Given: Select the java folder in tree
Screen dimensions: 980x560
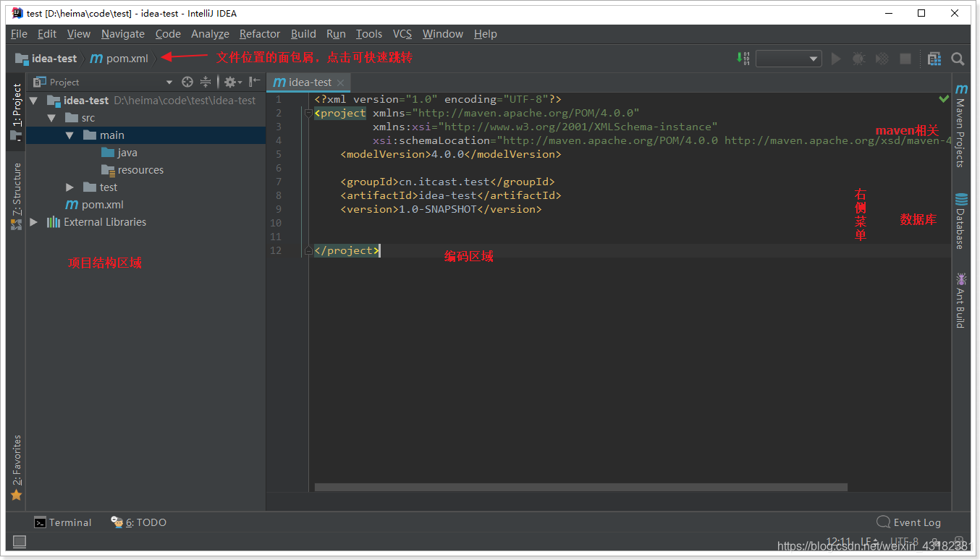Looking at the screenshot, I should 120,153.
